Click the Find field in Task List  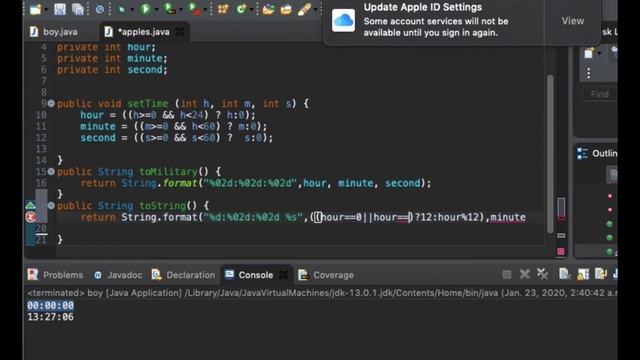pyautogui.click(x=599, y=94)
